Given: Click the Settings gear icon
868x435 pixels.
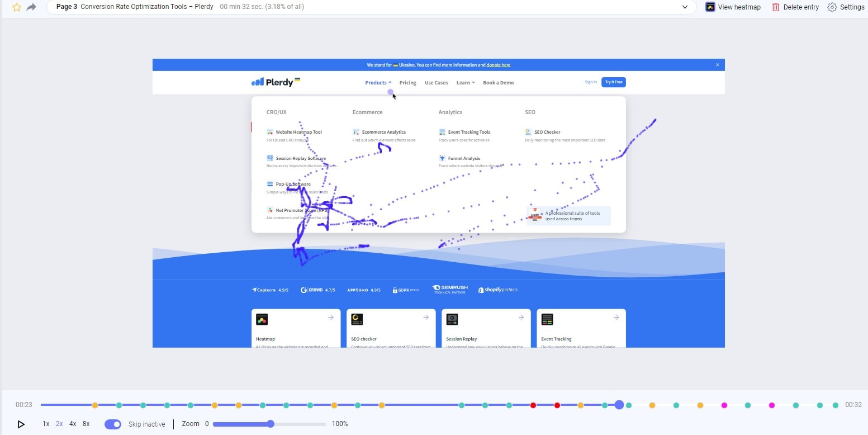Looking at the screenshot, I should (832, 7).
